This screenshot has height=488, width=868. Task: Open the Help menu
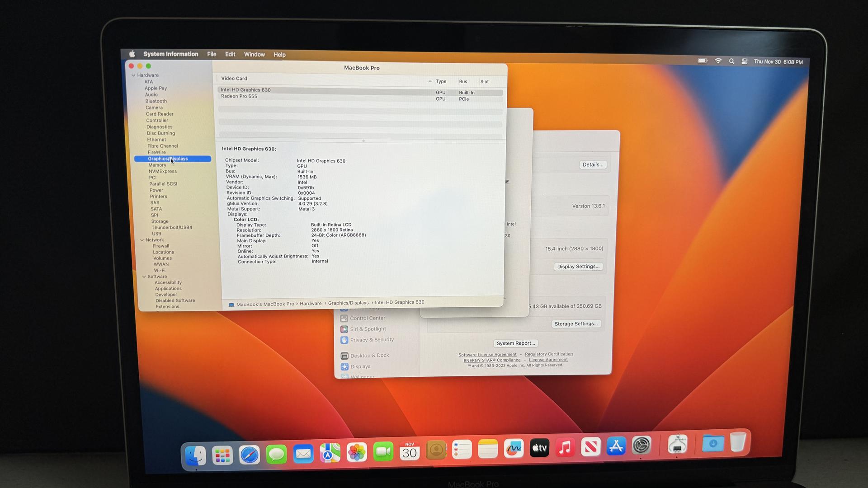pos(279,54)
